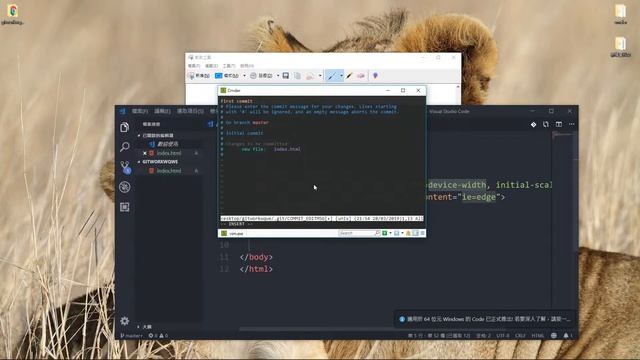The image size is (640, 360).
Task: Select index.html under open editors
Action: point(169,153)
